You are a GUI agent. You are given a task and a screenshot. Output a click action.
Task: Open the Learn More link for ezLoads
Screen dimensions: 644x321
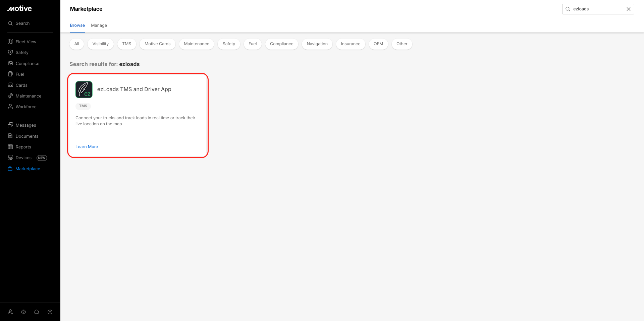[x=87, y=147]
